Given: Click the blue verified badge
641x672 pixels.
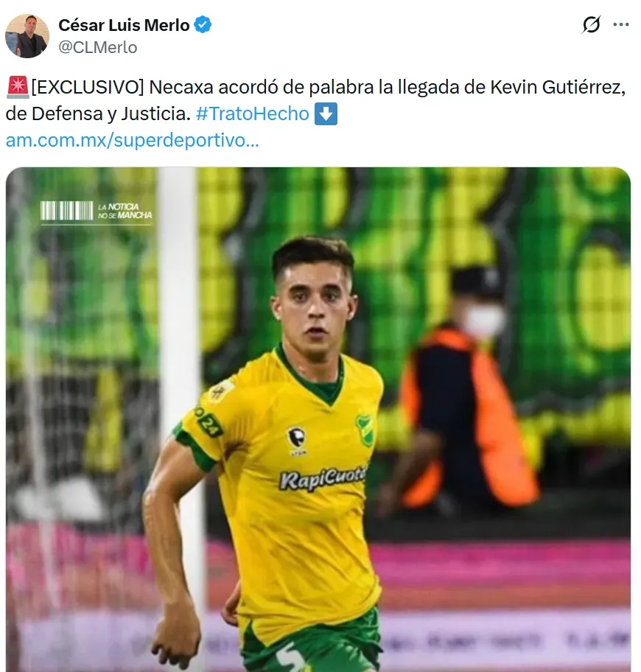Looking at the screenshot, I should coord(203,25).
